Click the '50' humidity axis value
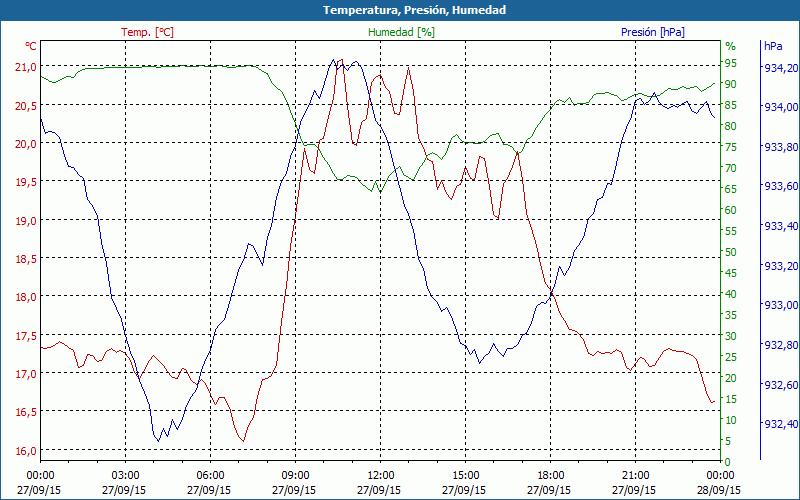 coord(731,252)
